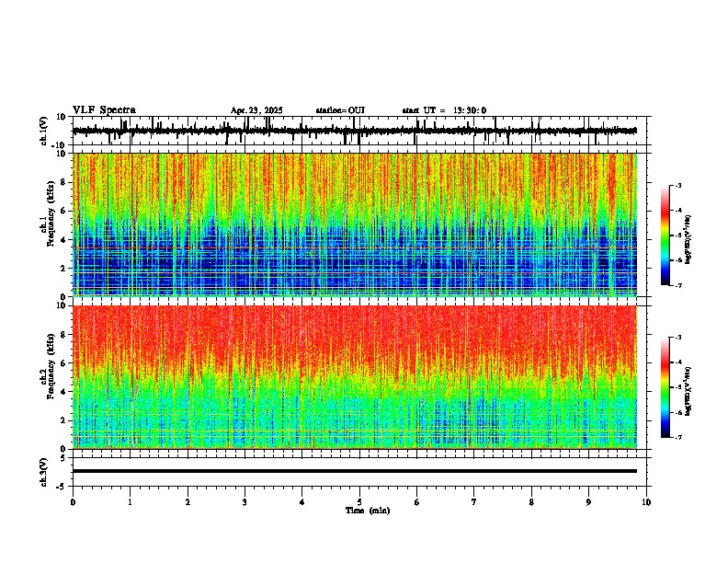Click the "8" tick on Time axis
728x563 pixels.
531,502
